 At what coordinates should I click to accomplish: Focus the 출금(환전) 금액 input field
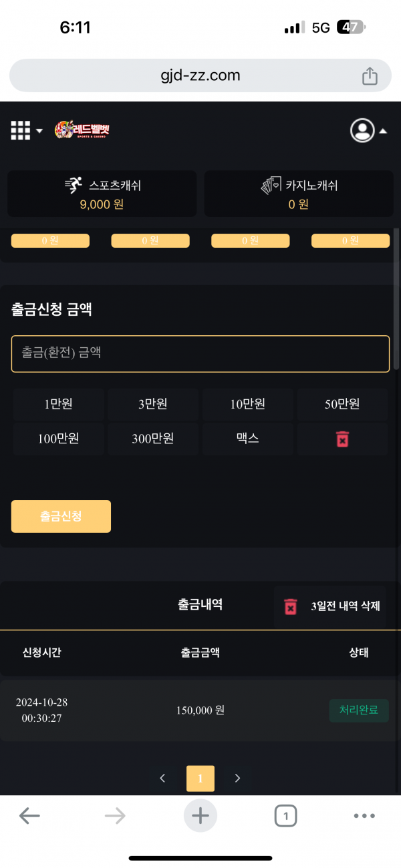coord(200,353)
